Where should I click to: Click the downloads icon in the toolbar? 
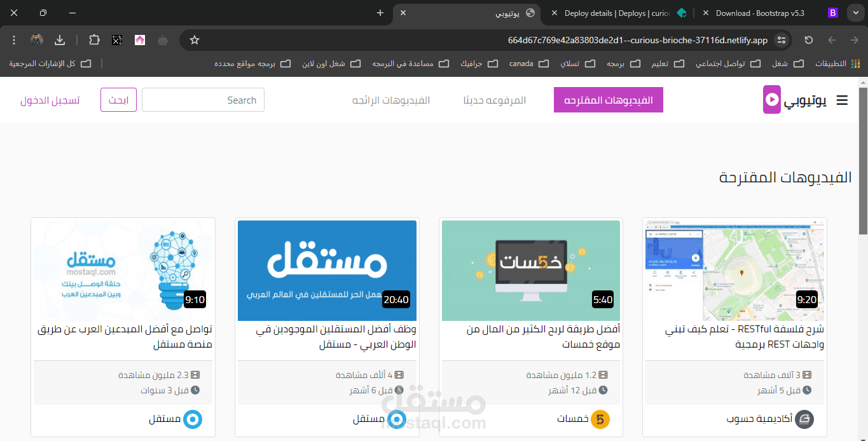59,39
